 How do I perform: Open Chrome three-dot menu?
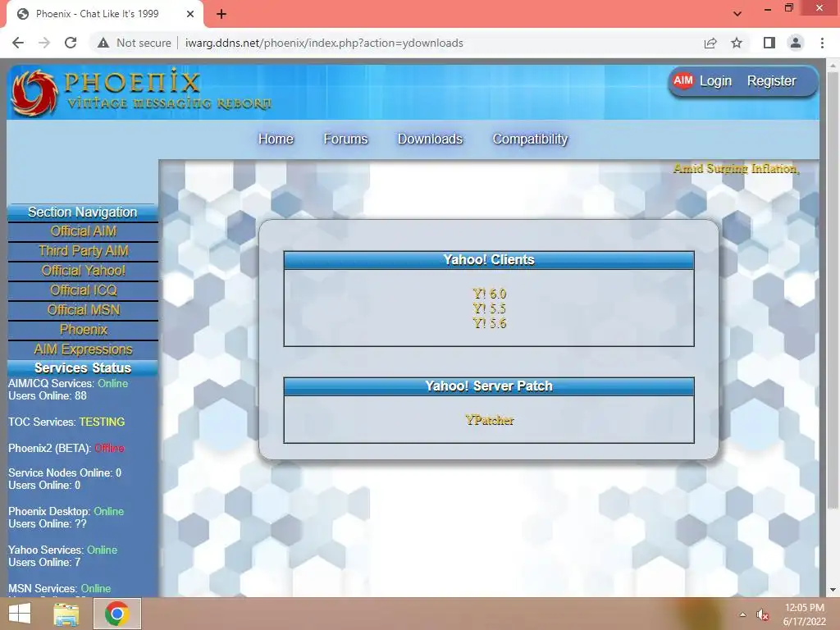click(822, 43)
